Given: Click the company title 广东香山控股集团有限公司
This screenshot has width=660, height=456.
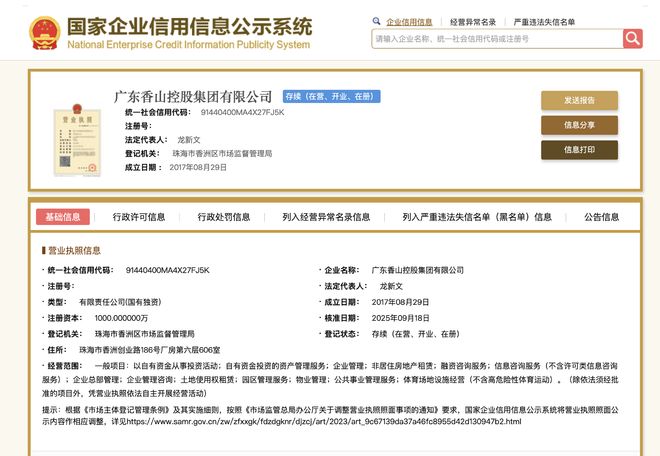Looking at the screenshot, I should (x=193, y=97).
